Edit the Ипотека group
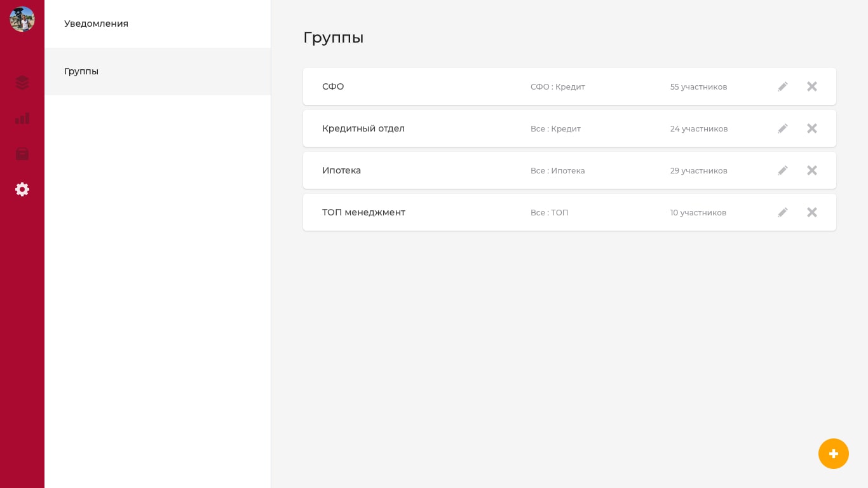 tap(783, 170)
